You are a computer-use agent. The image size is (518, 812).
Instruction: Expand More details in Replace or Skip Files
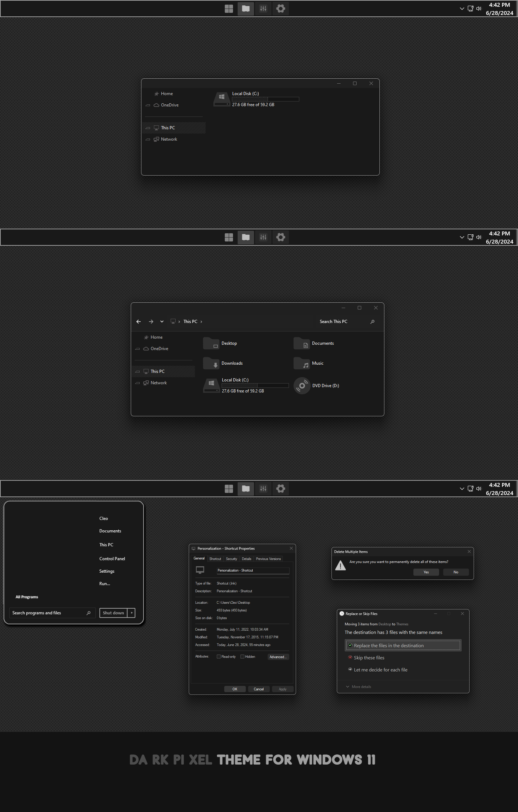tap(359, 687)
